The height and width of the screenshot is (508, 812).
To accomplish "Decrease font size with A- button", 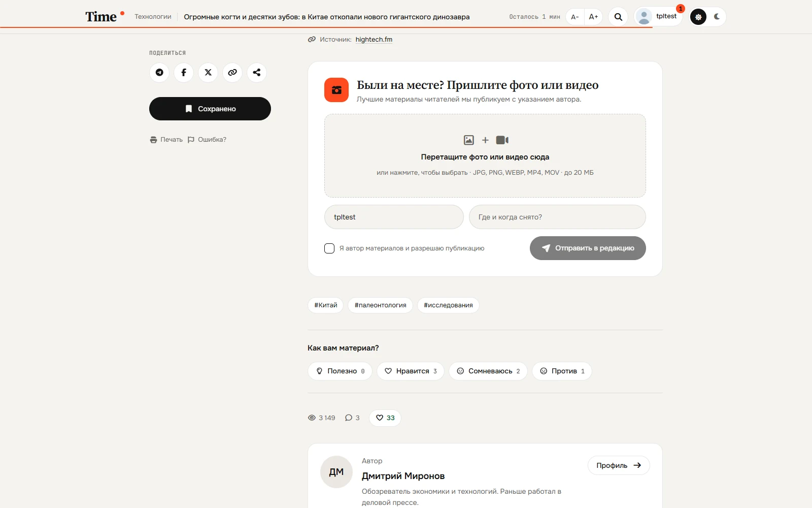I will [x=575, y=17].
